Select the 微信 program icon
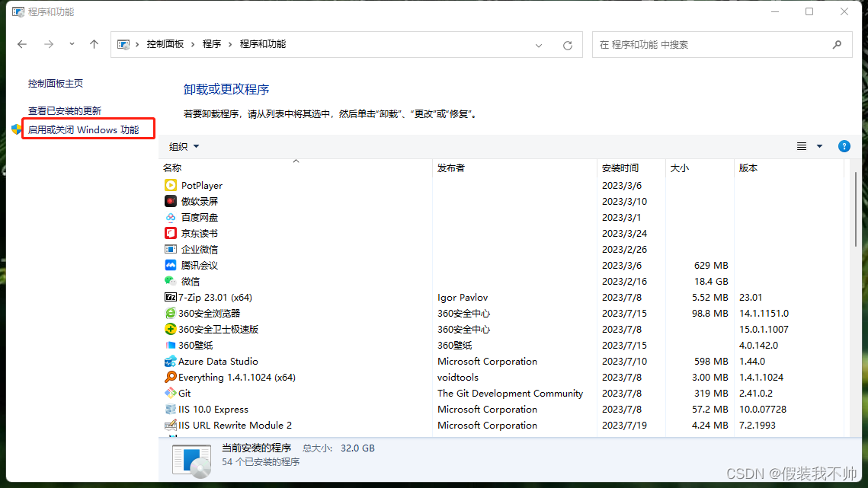868x488 pixels. [171, 281]
